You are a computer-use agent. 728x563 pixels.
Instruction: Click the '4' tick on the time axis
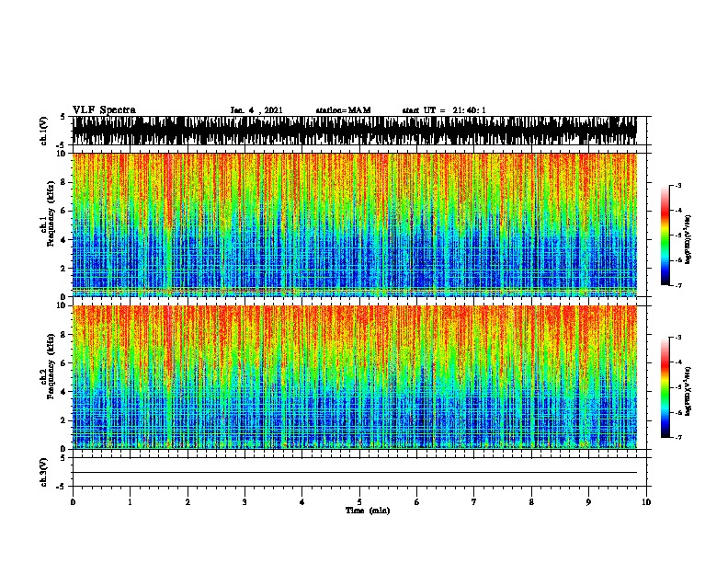[x=302, y=502]
